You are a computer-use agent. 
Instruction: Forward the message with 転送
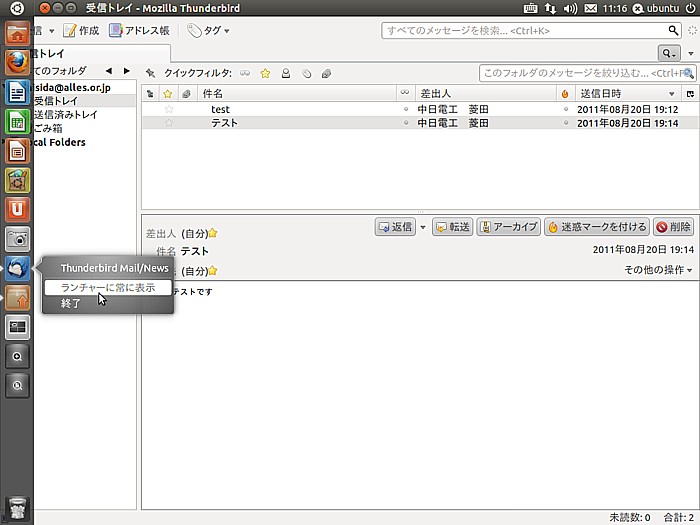point(453,227)
